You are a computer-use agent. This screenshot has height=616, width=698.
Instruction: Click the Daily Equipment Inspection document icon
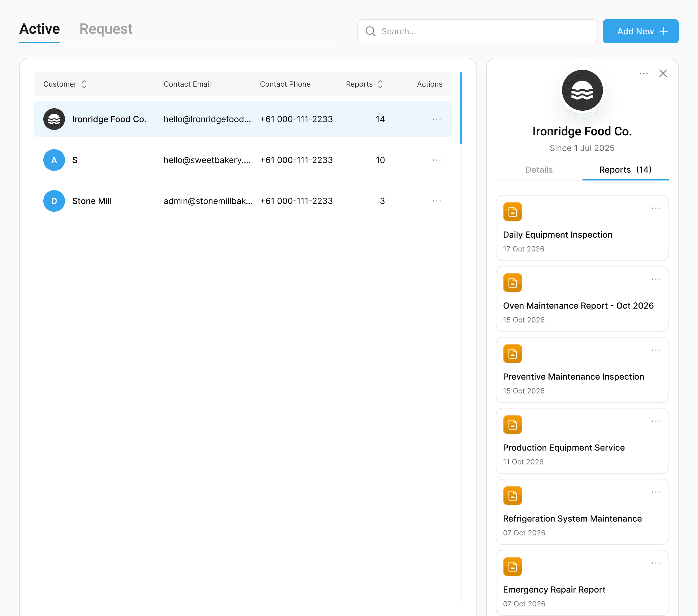click(x=512, y=212)
